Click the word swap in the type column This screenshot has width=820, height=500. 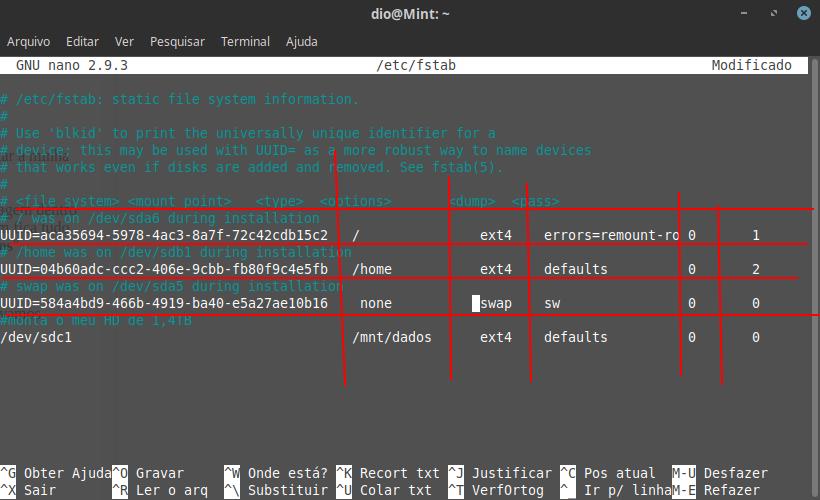[x=496, y=303]
